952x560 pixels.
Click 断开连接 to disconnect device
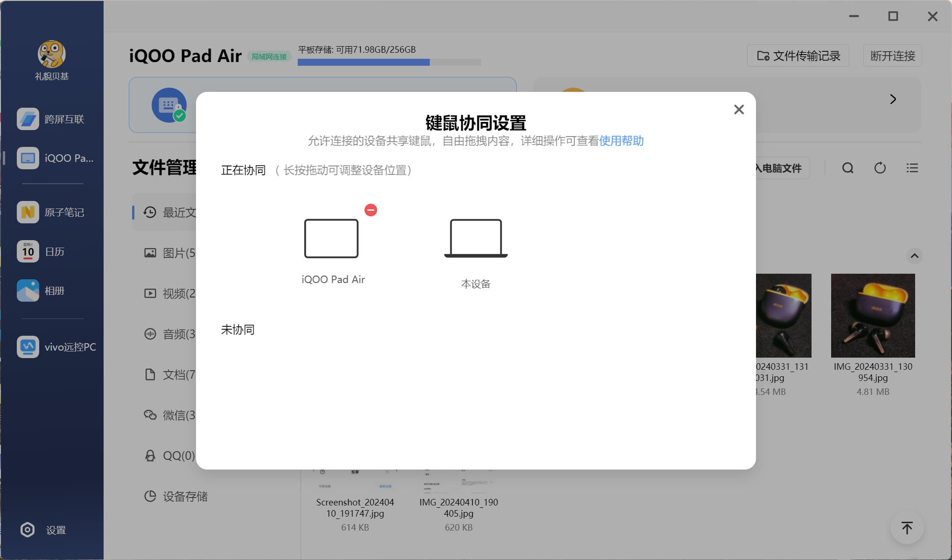[x=892, y=56]
